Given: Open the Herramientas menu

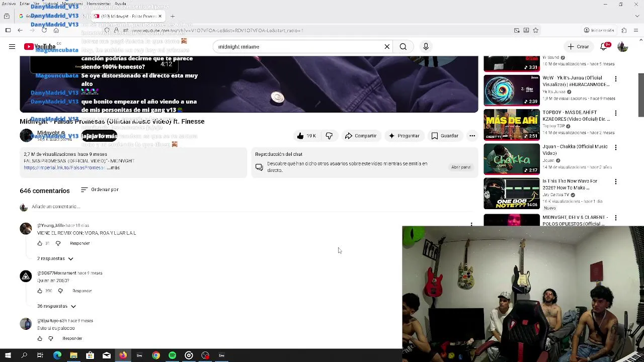Looking at the screenshot, I should pyautogui.click(x=99, y=4).
